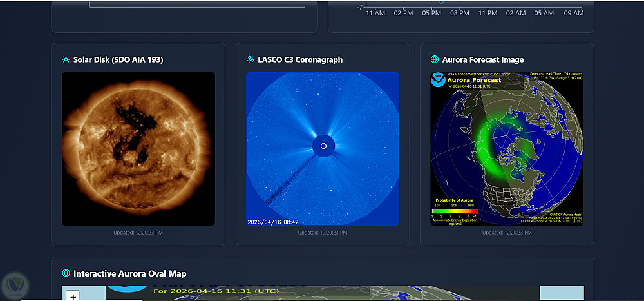Click the globe icon beside Aurora Forecast Image
This screenshot has height=301, width=644.
coord(435,60)
